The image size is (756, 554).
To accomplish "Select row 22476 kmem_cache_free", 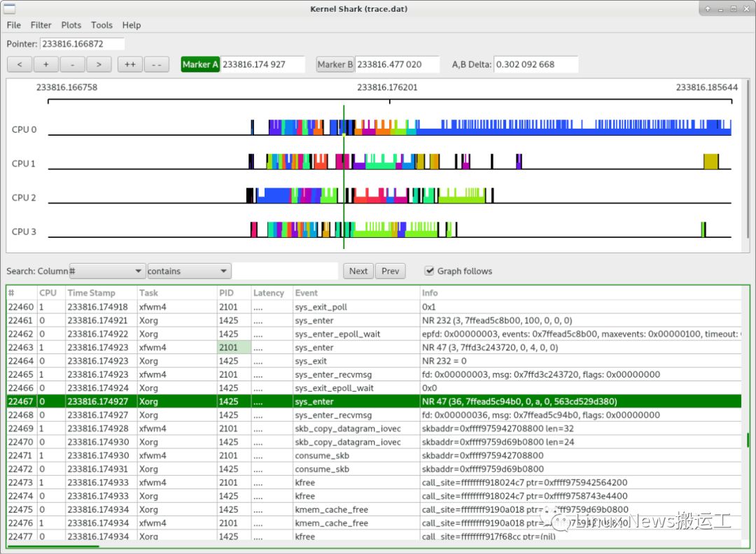I will coord(374,523).
